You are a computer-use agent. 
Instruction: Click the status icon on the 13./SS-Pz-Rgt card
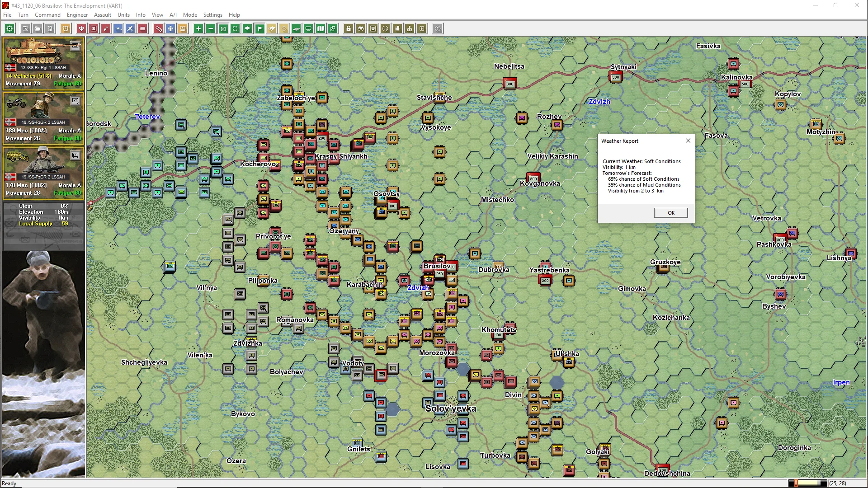click(75, 46)
